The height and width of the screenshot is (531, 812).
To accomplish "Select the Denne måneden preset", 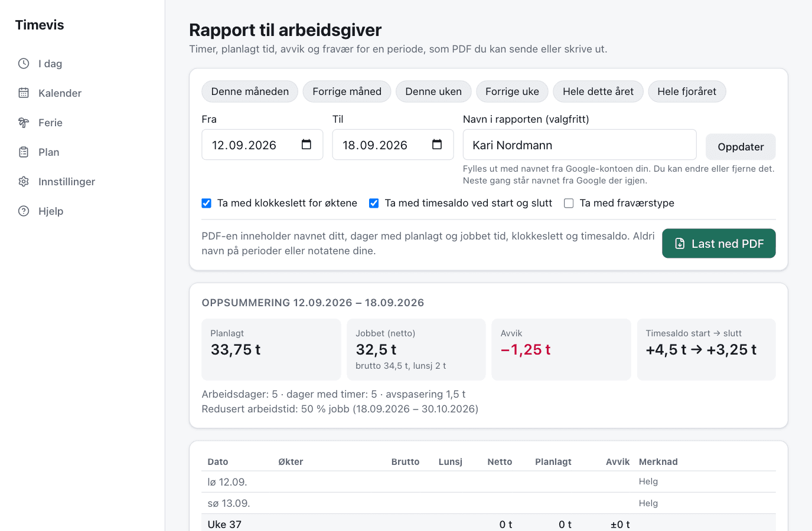I will (250, 91).
